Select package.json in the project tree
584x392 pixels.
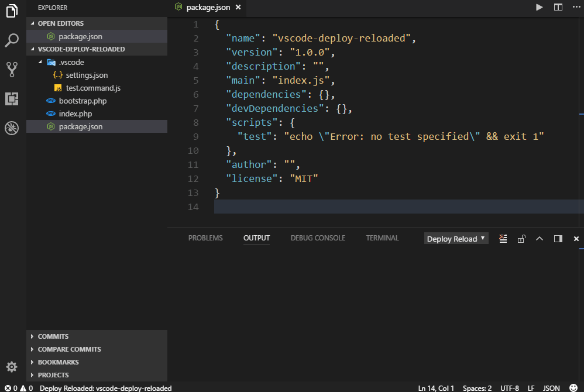(97, 126)
